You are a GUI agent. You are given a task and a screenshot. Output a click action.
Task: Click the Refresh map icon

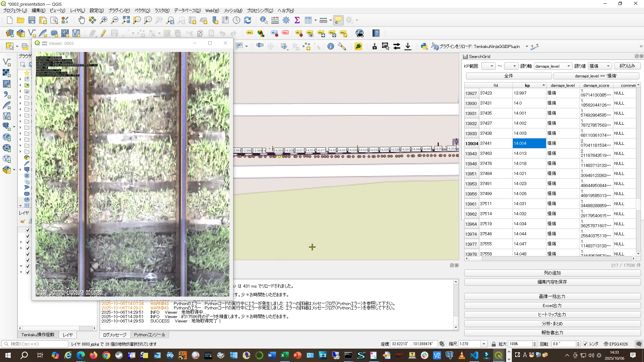click(x=248, y=20)
